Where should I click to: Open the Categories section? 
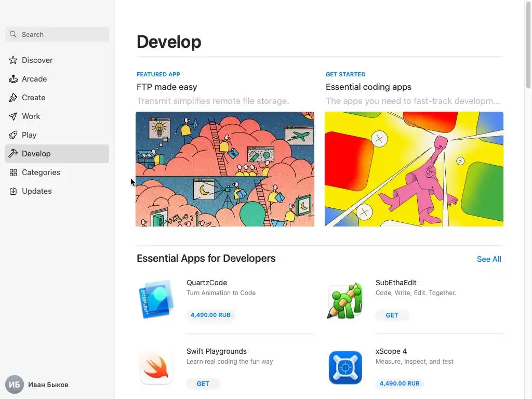tap(57, 172)
